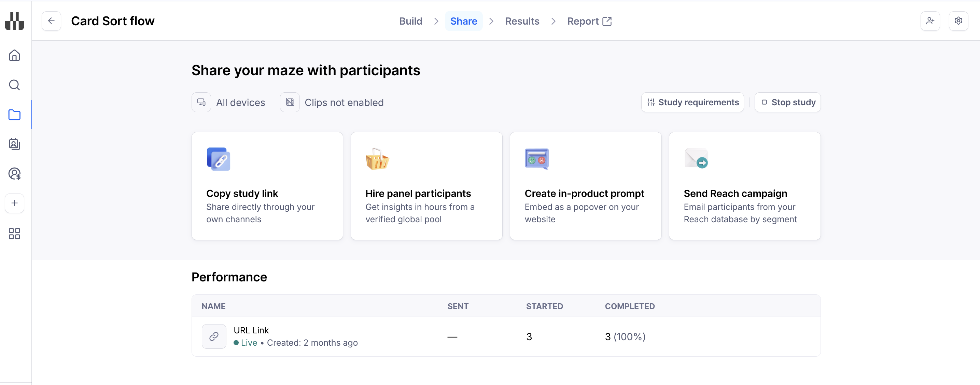Click the back arrow button

click(51, 21)
